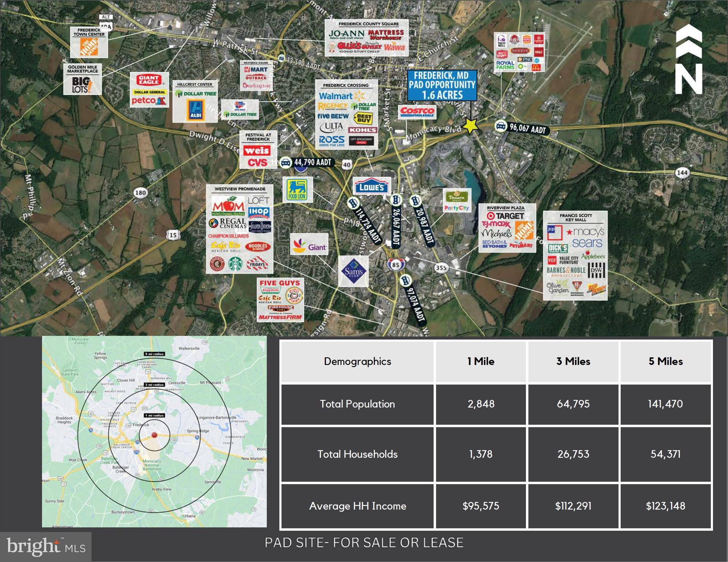Click the north arrow compass symbol
The width and height of the screenshot is (728, 562).
coord(689,59)
